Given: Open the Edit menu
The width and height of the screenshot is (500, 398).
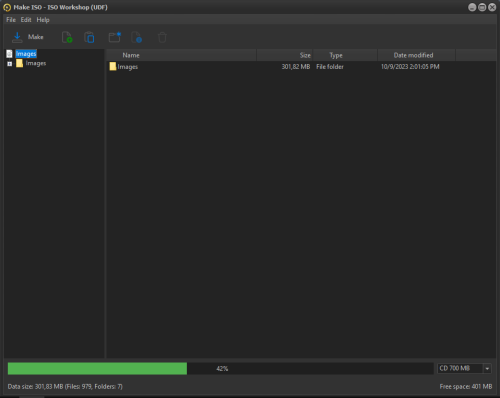Looking at the screenshot, I should (26, 20).
